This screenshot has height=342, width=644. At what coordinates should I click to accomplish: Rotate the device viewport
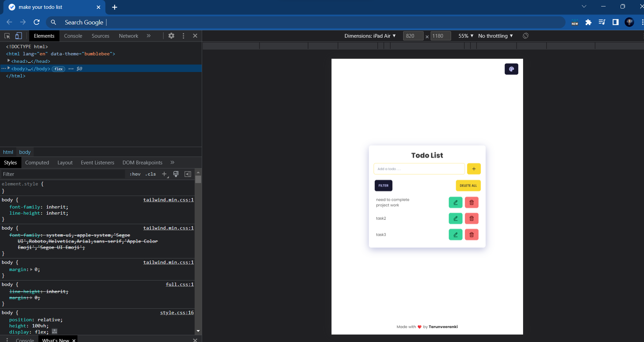click(x=525, y=36)
